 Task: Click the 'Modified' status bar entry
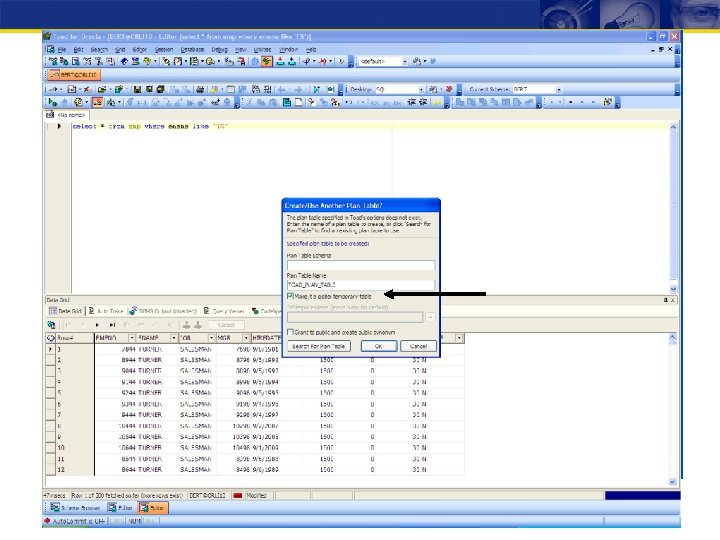pyautogui.click(x=256, y=495)
